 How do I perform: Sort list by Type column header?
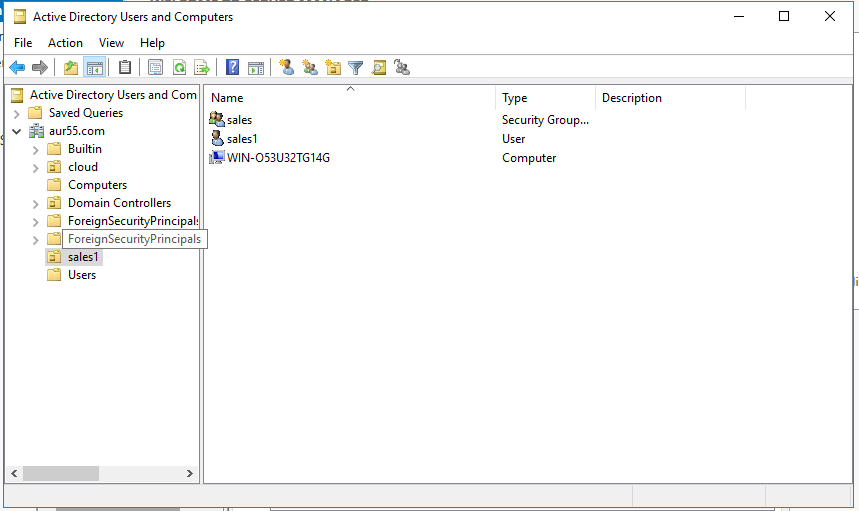546,98
